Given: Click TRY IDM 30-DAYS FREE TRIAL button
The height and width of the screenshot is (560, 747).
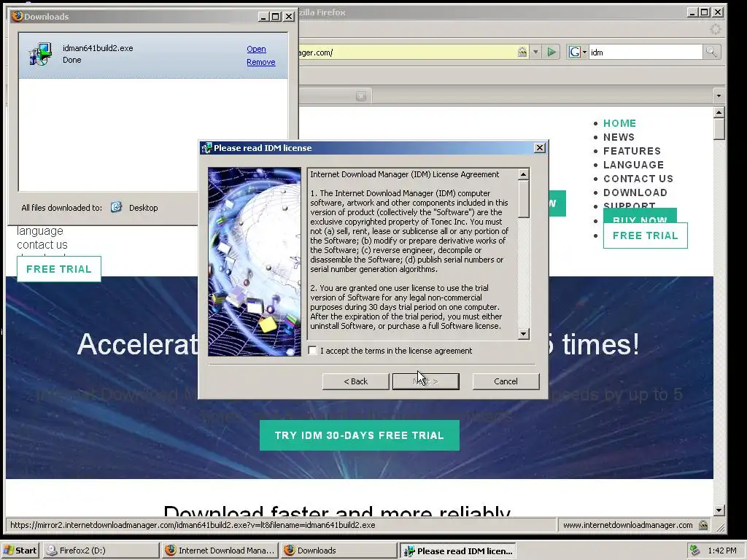Looking at the screenshot, I should [360, 435].
